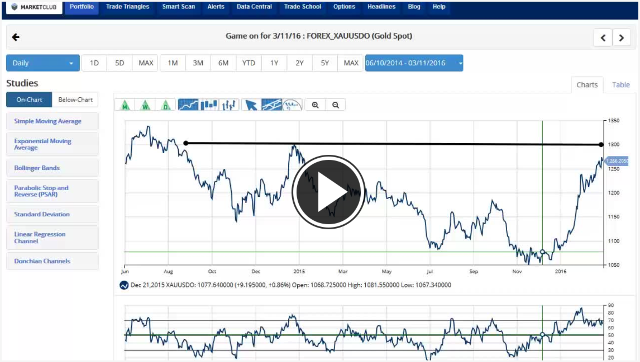Open the Trade Triangles menu
The image size is (640, 362).
[x=127, y=7]
